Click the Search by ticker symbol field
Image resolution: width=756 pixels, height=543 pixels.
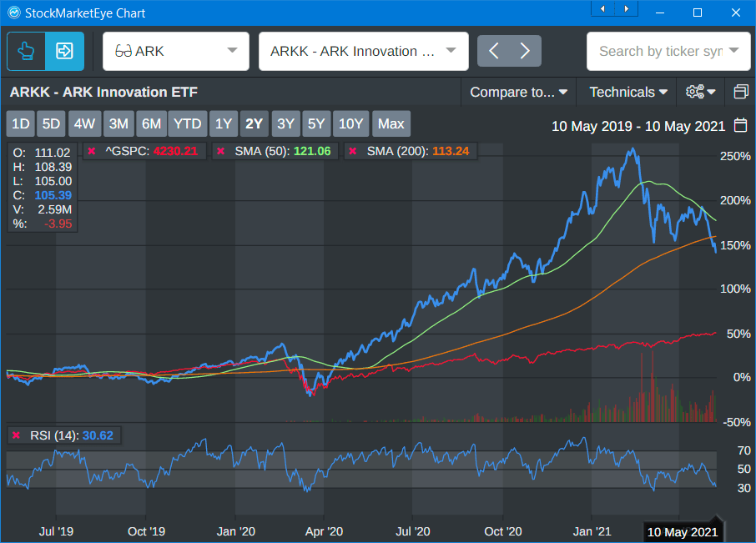661,51
